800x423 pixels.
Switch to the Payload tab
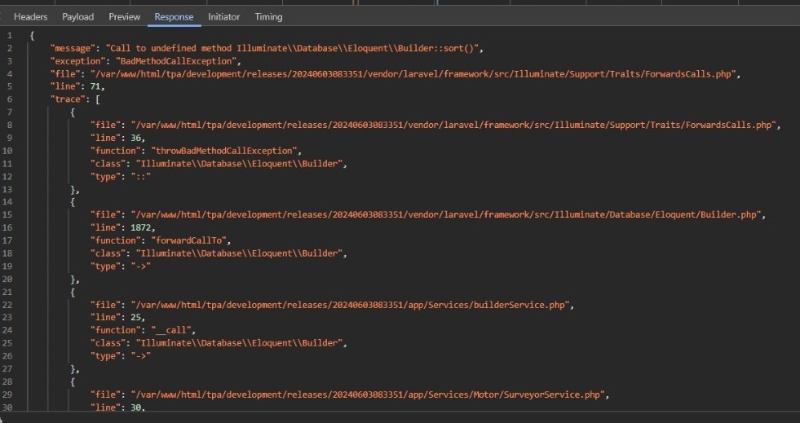coord(78,17)
